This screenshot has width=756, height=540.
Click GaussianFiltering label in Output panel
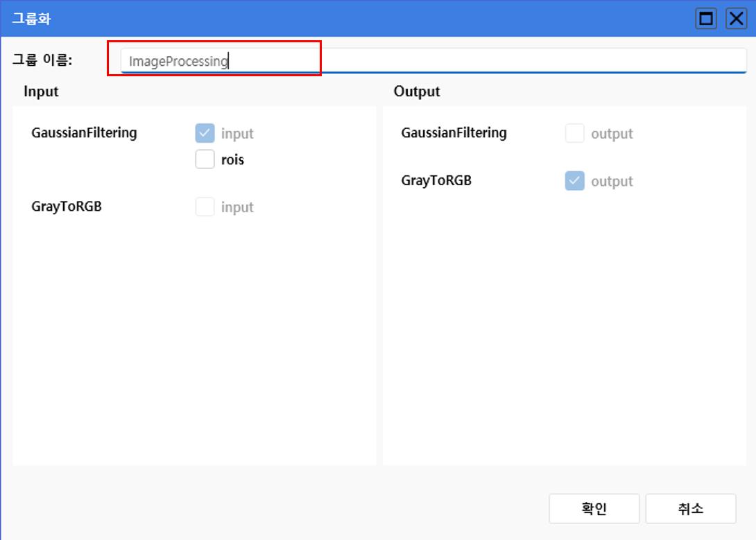pos(454,132)
